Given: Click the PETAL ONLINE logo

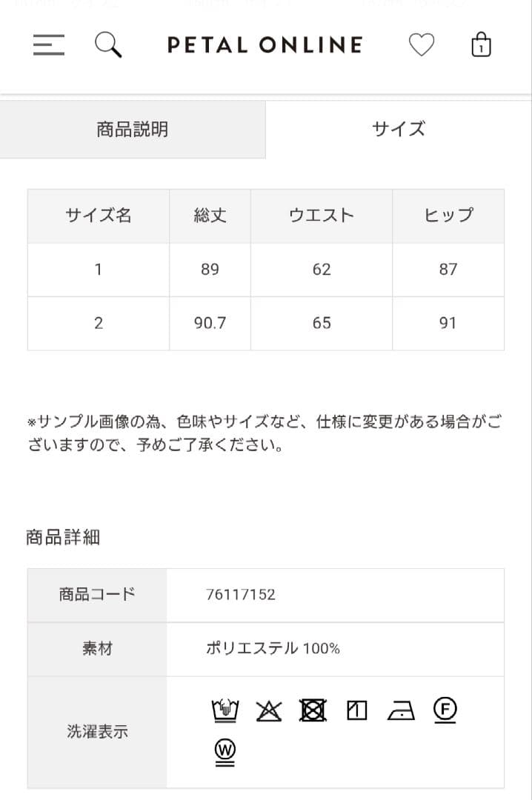Looking at the screenshot, I should [265, 45].
